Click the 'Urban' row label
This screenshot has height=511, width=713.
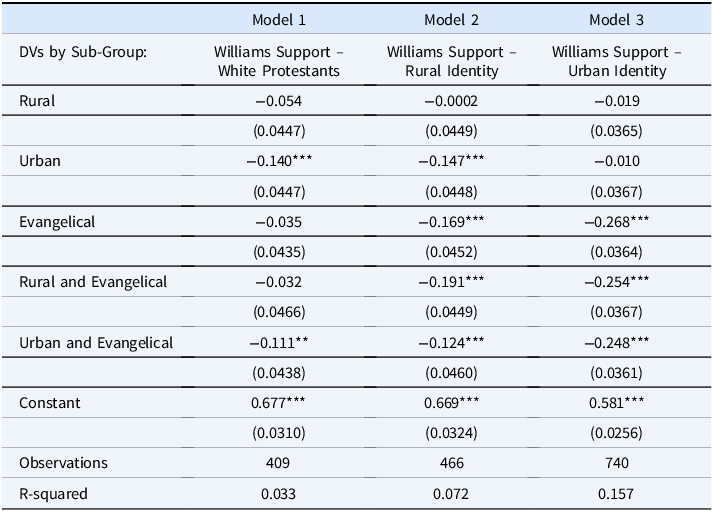tap(40, 161)
